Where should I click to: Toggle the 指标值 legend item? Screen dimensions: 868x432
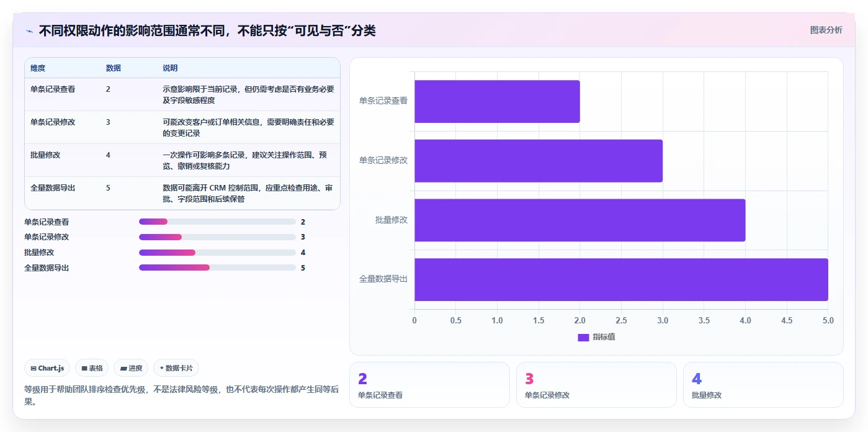tap(596, 337)
